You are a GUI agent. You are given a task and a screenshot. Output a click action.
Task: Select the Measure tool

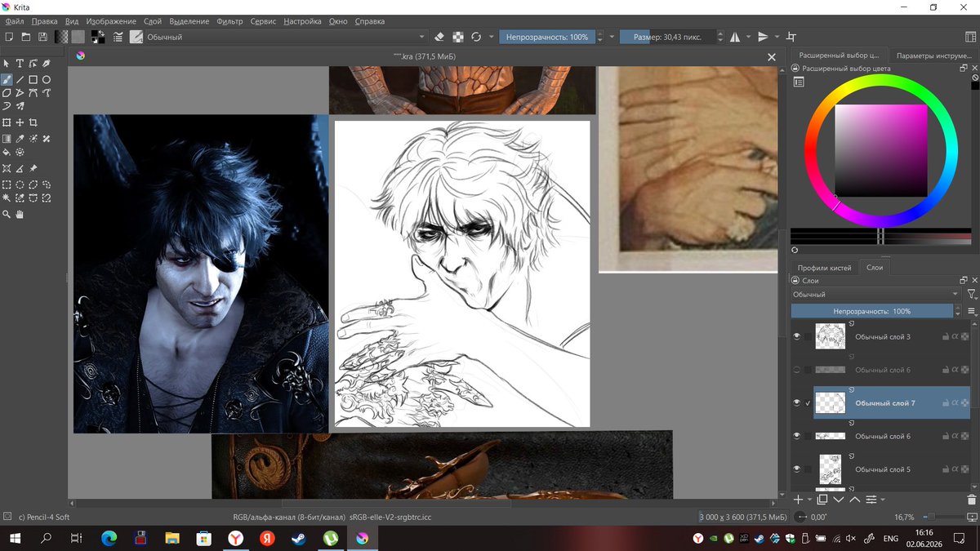tap(20, 168)
